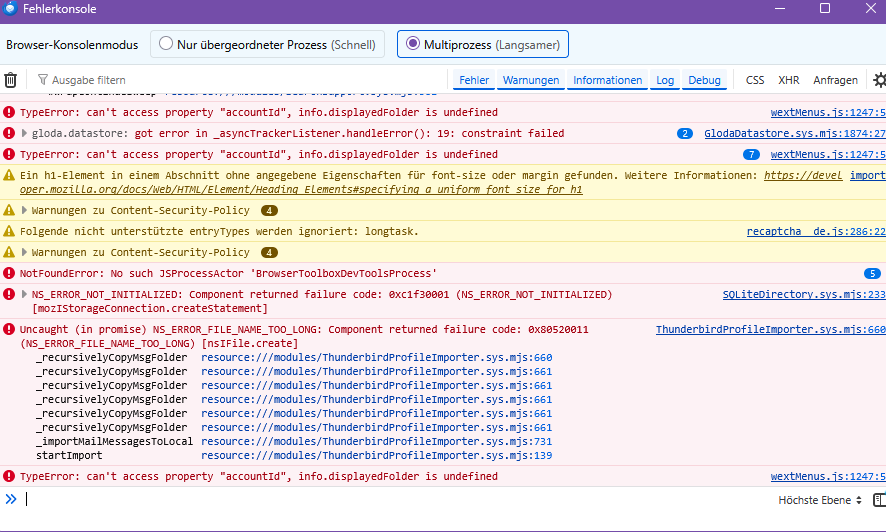Click the split console sidebar icon
886x532 pixels.
(879, 499)
